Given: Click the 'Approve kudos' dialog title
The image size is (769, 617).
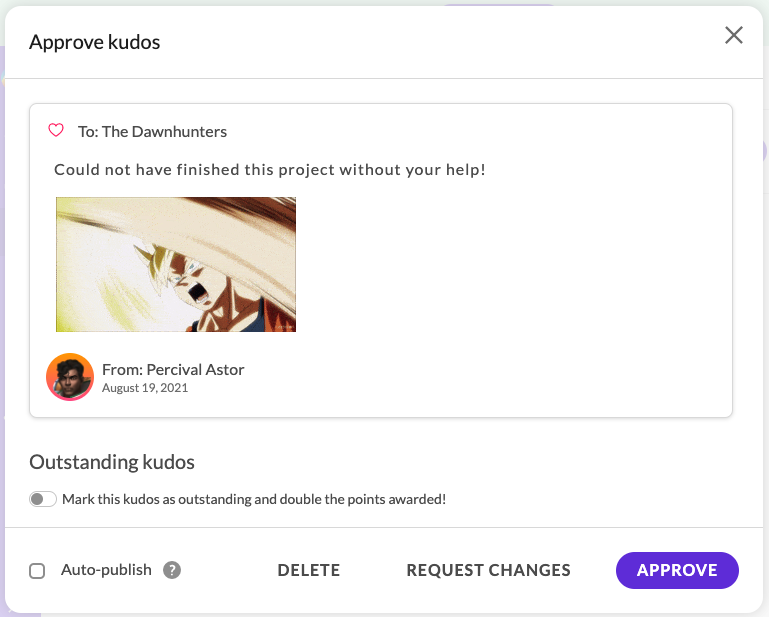Looking at the screenshot, I should tap(95, 42).
